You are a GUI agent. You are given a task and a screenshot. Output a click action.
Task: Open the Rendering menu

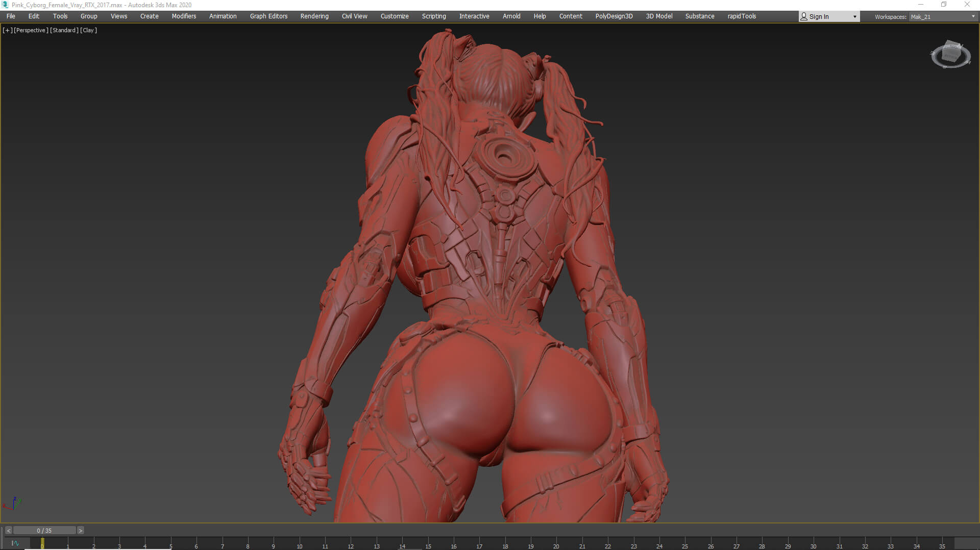pos(314,16)
